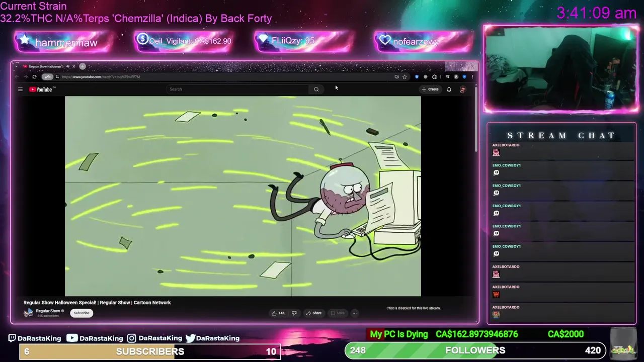
Task: Click the FLiiQzy bits badge
Action: (x=303, y=41)
